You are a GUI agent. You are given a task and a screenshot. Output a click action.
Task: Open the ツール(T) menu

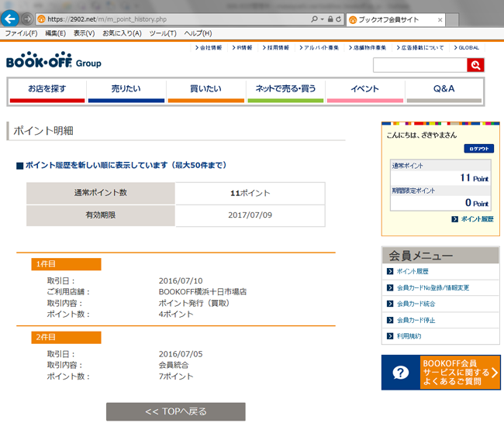click(163, 33)
